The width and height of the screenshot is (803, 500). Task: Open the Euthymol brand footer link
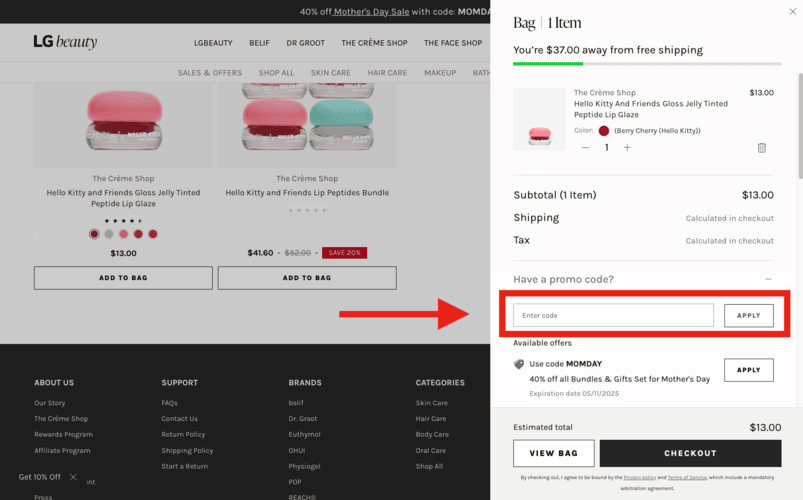coord(304,434)
